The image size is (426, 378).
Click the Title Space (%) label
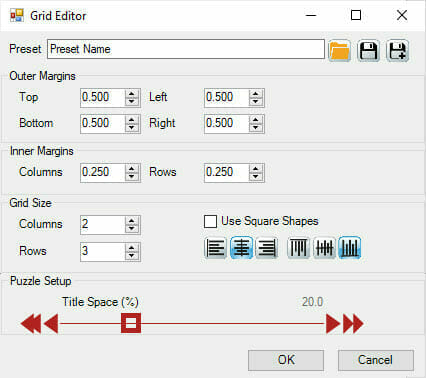pos(100,302)
